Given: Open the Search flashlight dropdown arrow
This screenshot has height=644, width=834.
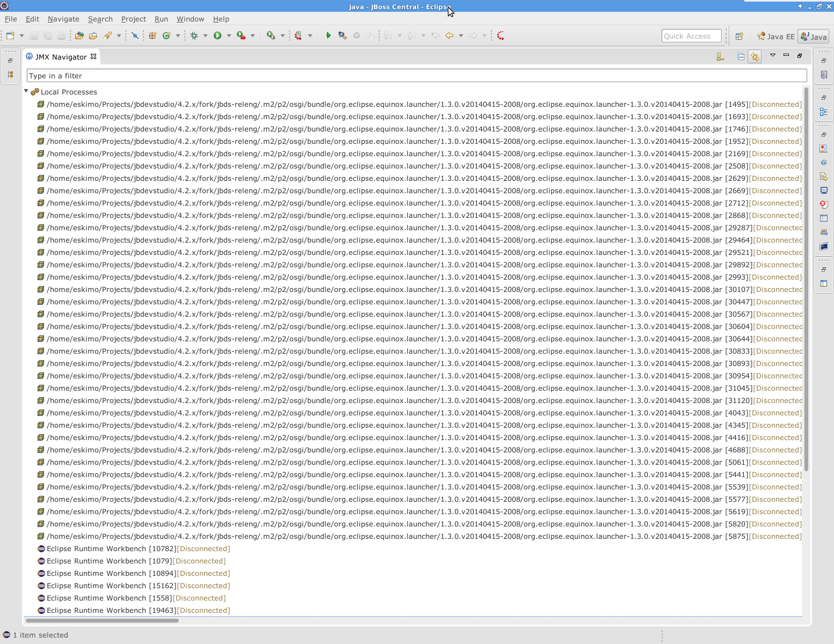Looking at the screenshot, I should pos(119,36).
